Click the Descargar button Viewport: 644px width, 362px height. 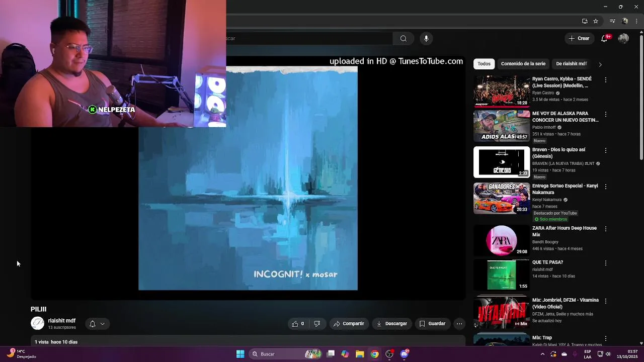pos(392,324)
